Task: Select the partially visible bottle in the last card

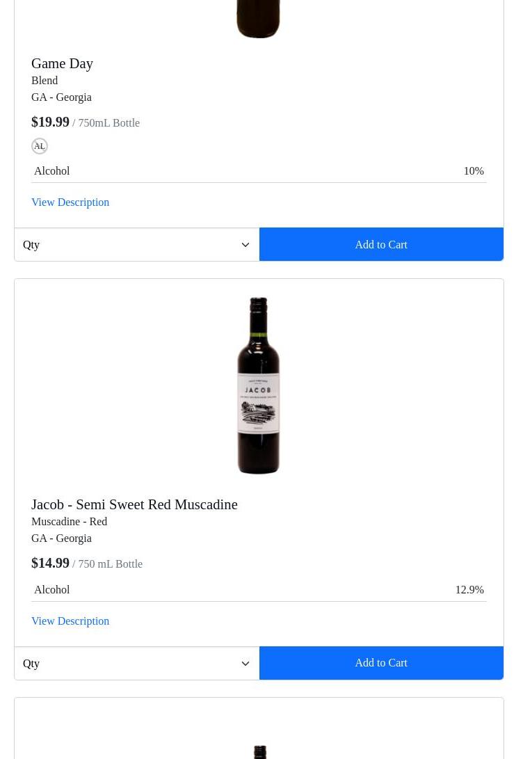Action: point(259,751)
